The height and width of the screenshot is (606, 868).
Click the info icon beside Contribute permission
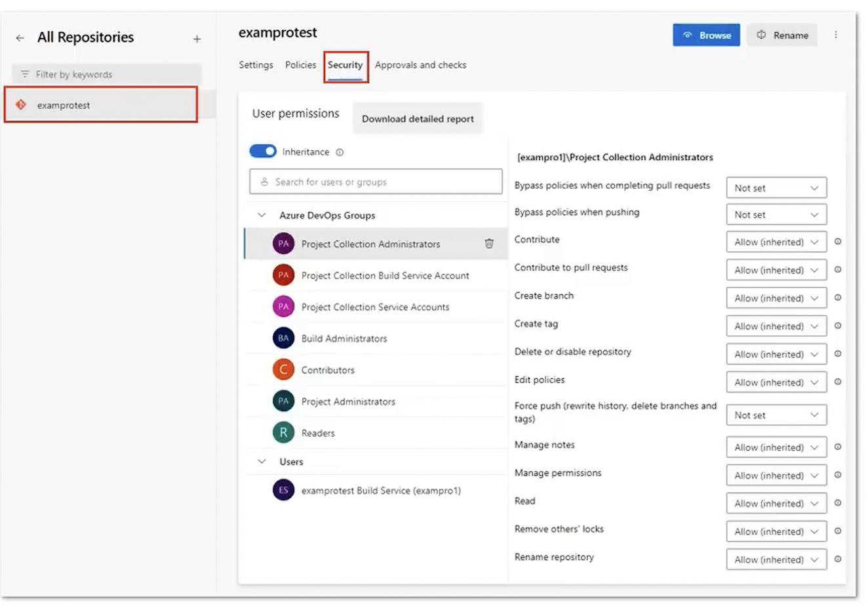pos(838,242)
